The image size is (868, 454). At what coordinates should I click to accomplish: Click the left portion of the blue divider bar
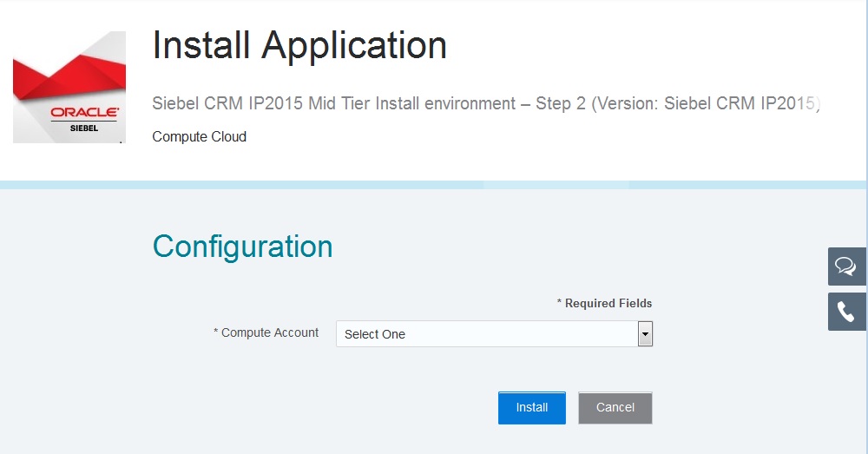point(234,185)
